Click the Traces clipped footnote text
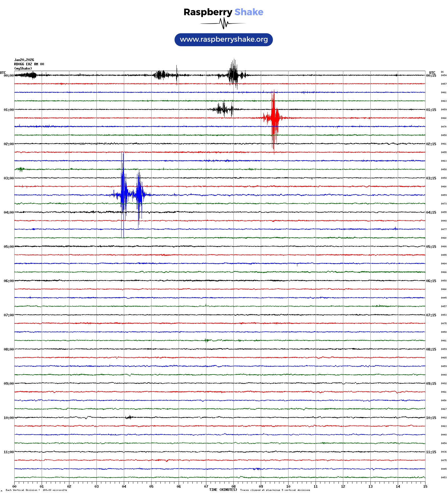The height and width of the screenshot is (494, 448). [275, 490]
